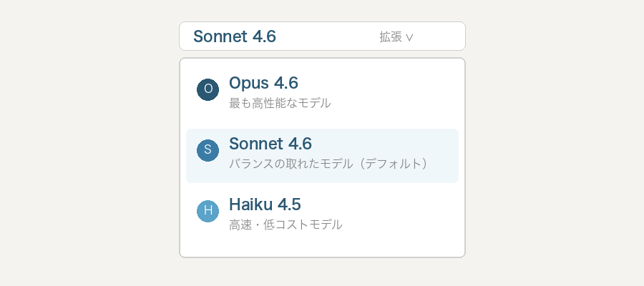Expand the 拡張 dropdown
Image resolution: width=644 pixels, height=286 pixels.
click(x=396, y=37)
